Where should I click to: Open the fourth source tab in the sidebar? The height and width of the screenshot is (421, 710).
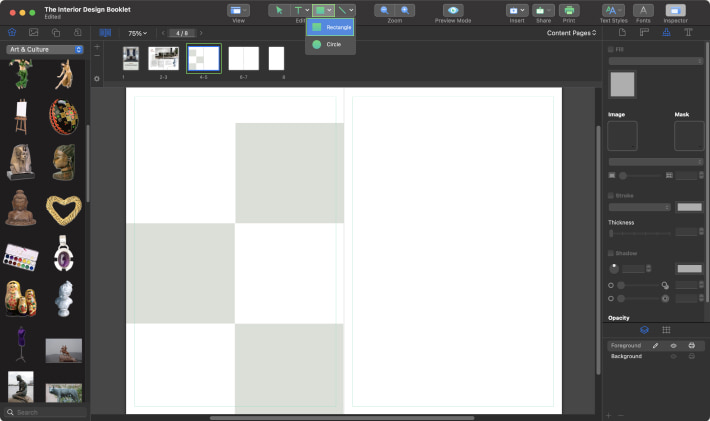(x=77, y=32)
